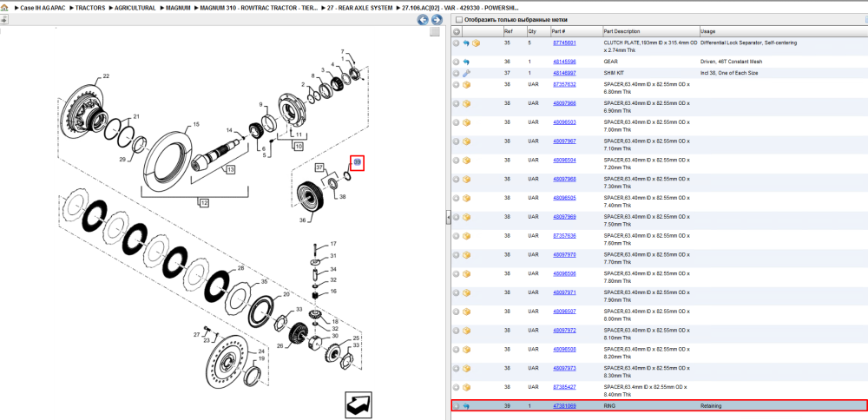Click the previous diagram blue arrow

[x=423, y=20]
